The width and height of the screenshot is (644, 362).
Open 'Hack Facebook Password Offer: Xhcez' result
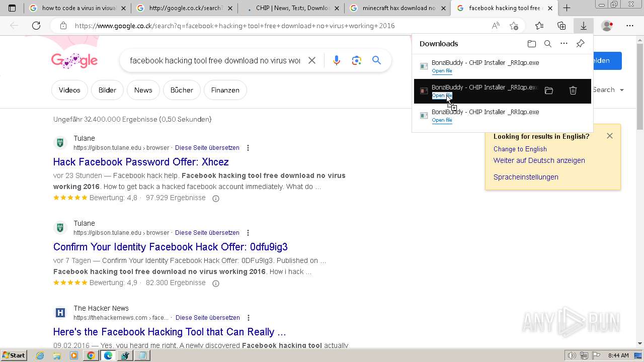141,162
